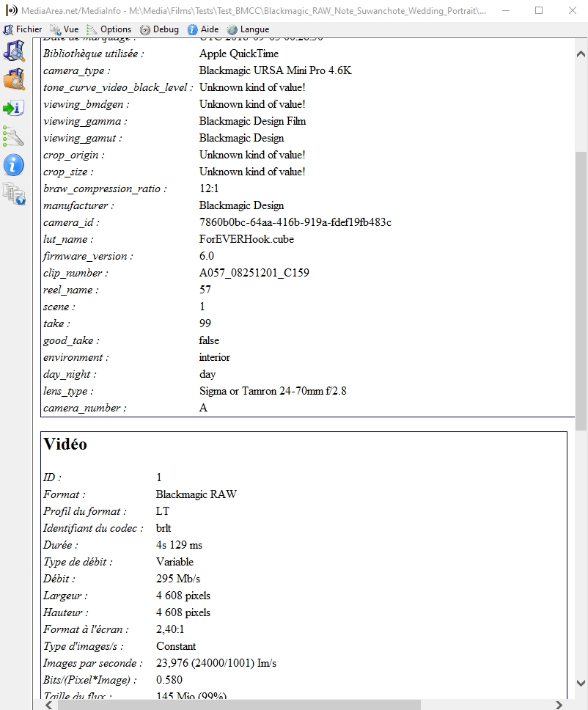This screenshot has width=588, height=710.
Task: Click the good_take value false
Action: pyautogui.click(x=209, y=340)
